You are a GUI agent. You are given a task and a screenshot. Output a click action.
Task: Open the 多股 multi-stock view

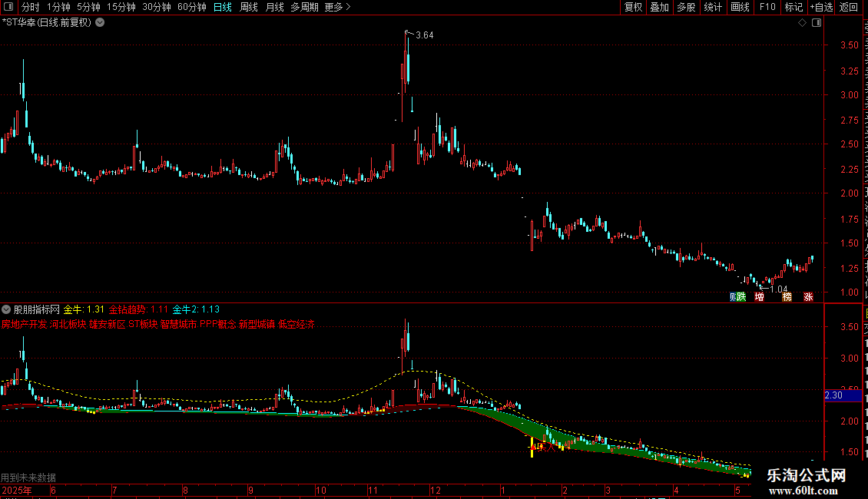(686, 7)
